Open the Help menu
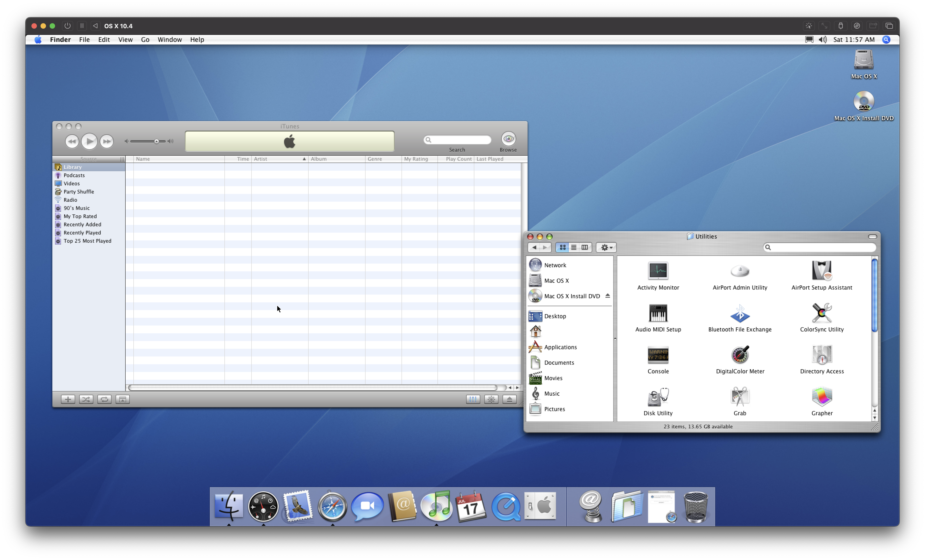Screen dimensions: 925x560 coord(197,39)
